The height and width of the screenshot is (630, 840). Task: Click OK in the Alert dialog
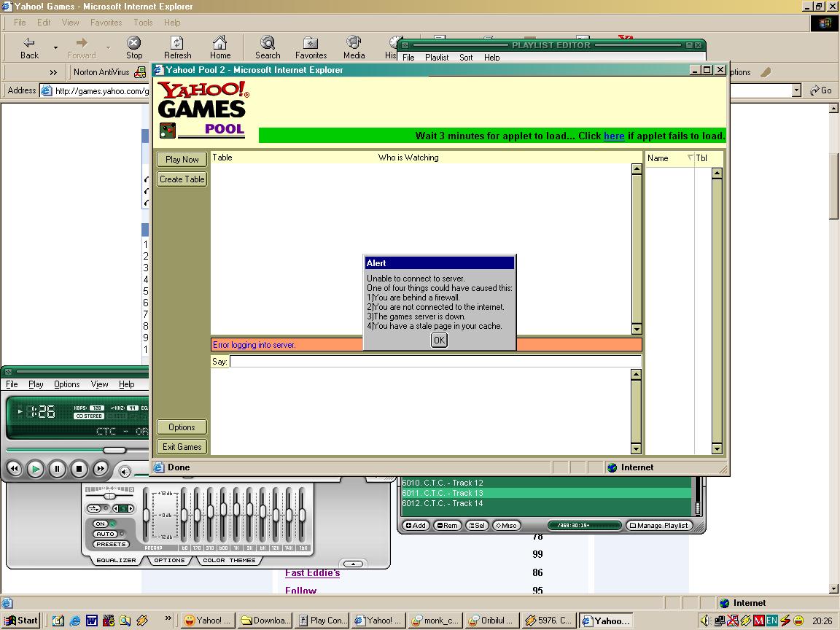coord(439,341)
